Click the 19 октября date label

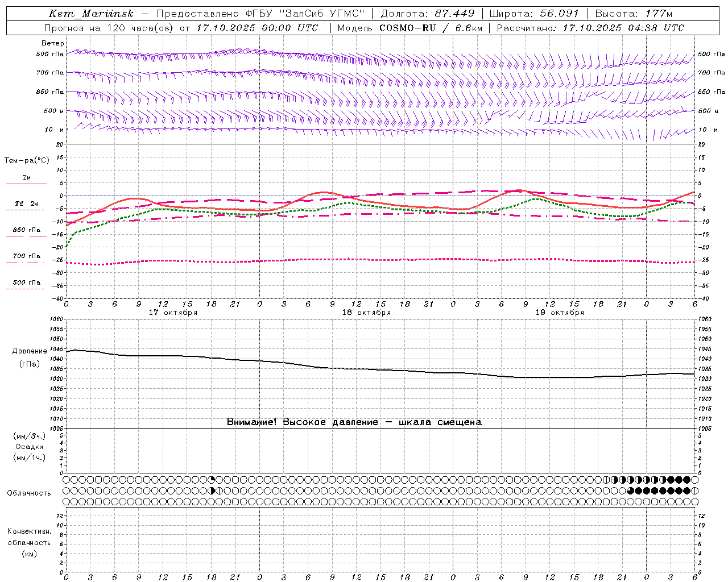(x=560, y=313)
